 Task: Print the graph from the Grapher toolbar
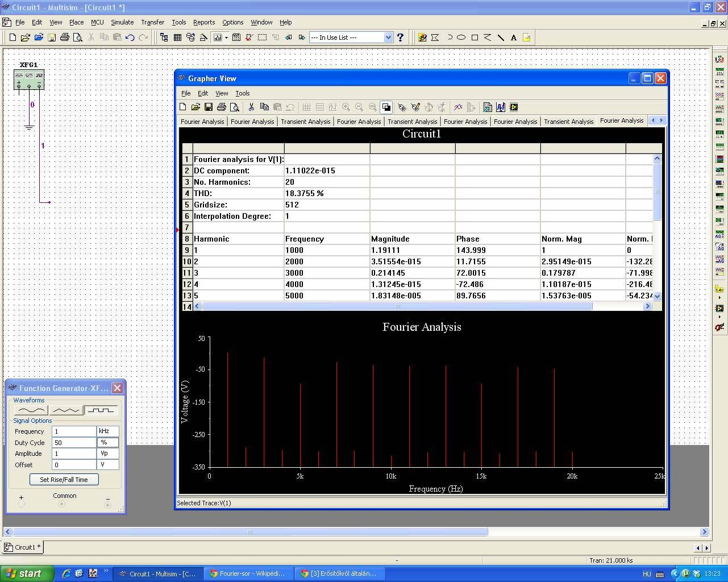point(222,107)
